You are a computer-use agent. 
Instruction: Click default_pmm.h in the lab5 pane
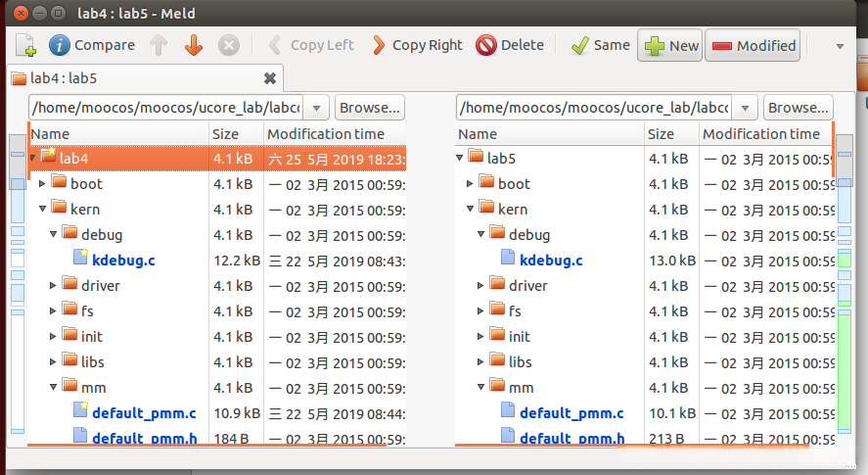pos(571,438)
